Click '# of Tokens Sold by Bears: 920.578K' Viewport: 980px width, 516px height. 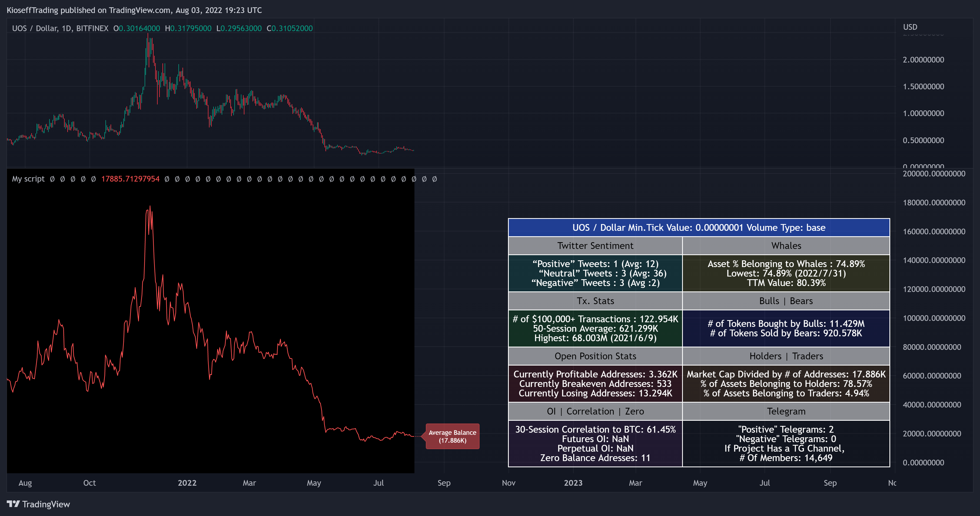[x=786, y=333]
